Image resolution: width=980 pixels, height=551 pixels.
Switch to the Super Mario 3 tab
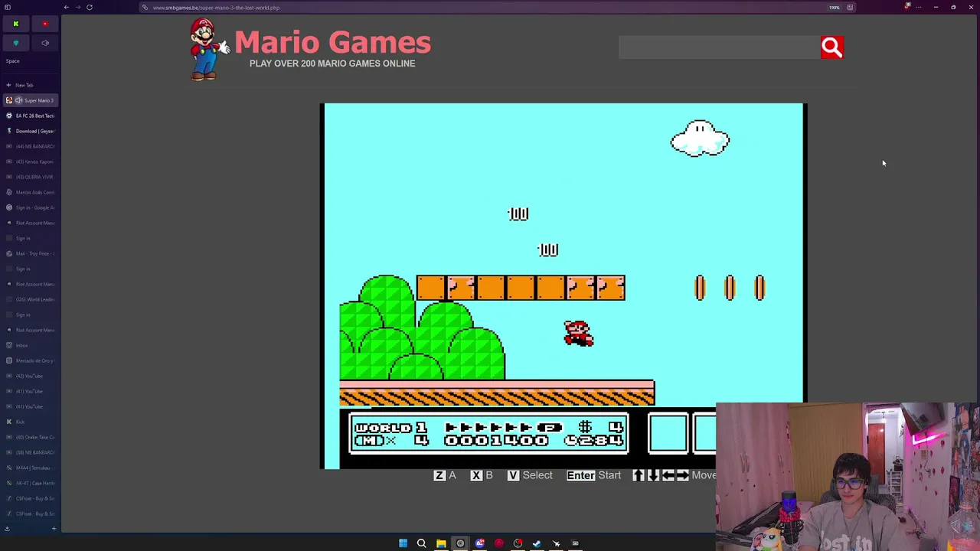(31, 100)
